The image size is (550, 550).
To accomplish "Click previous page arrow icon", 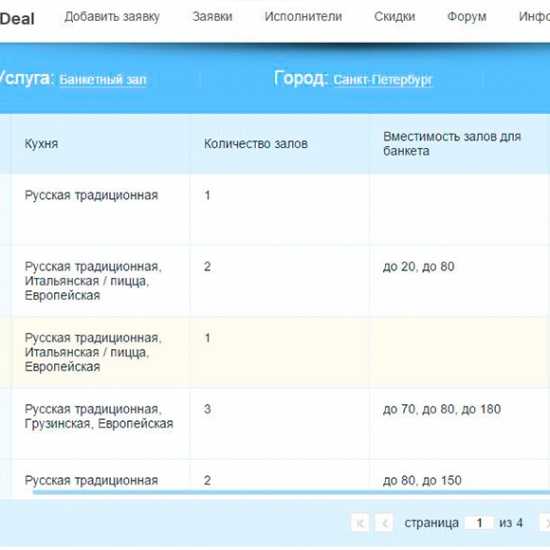I will pyautogui.click(x=384, y=523).
